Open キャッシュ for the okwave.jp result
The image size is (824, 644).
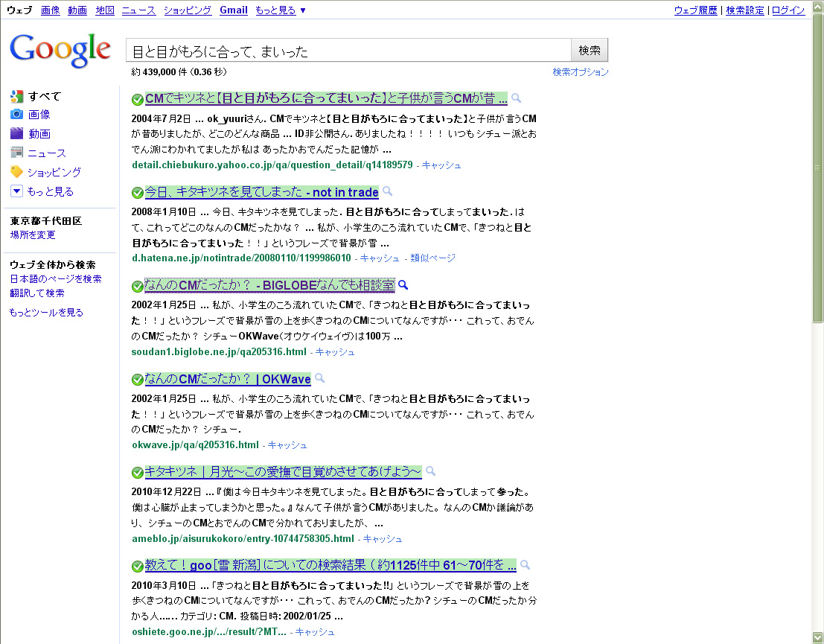coord(287,444)
